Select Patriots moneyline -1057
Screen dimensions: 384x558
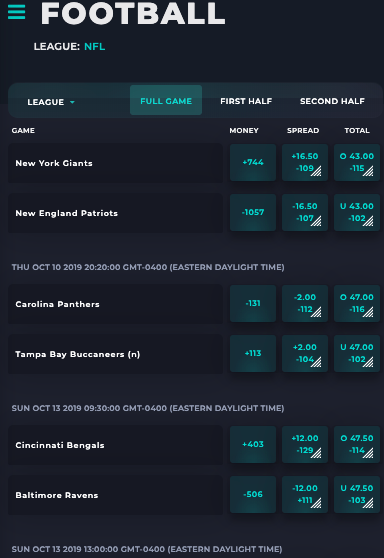tap(253, 212)
